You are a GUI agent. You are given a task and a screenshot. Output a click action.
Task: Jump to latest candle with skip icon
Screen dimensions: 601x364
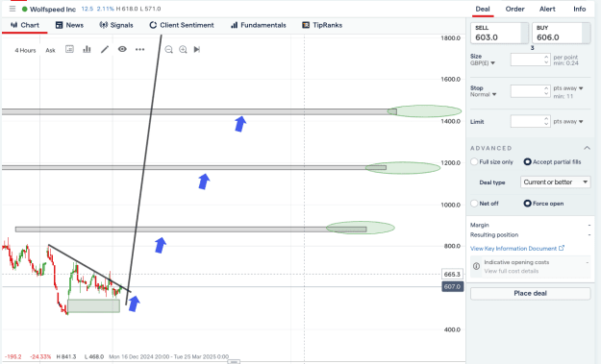tap(197, 49)
